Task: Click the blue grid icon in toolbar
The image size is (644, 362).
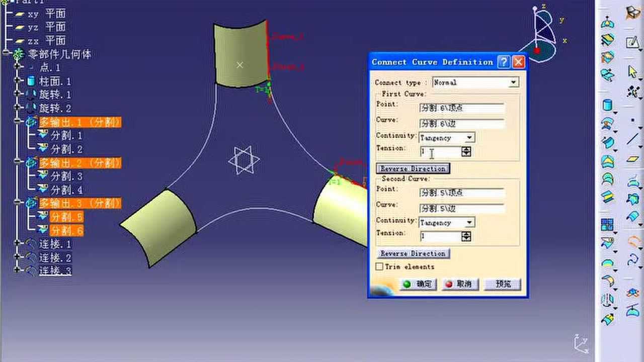Action: [608, 225]
